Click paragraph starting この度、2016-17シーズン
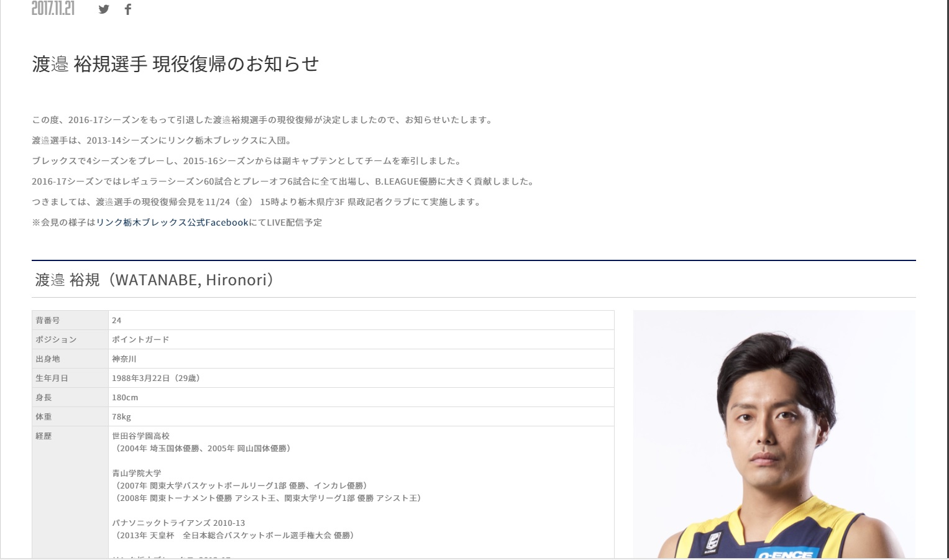 click(x=264, y=120)
